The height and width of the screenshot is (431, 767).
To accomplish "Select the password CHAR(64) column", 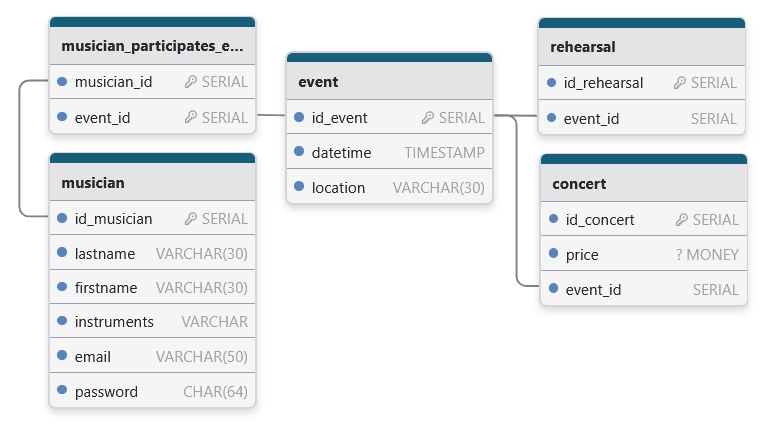I will (x=152, y=391).
